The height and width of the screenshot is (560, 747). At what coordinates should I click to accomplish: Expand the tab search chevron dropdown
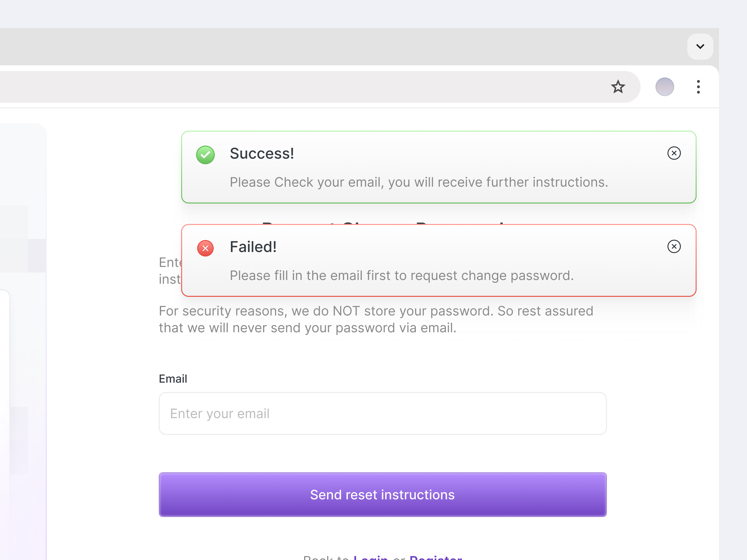pos(700,47)
